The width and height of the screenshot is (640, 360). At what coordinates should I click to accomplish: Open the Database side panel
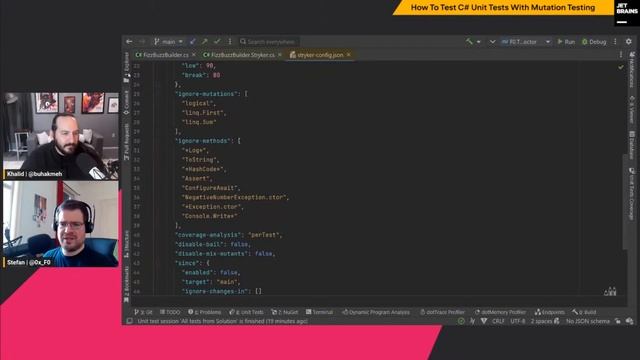tap(632, 145)
